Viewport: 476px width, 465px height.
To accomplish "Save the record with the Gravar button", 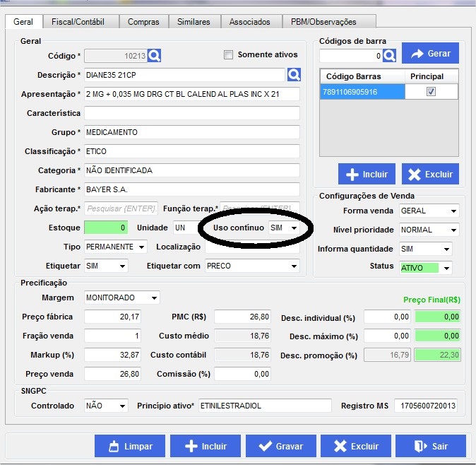I will tap(280, 446).
